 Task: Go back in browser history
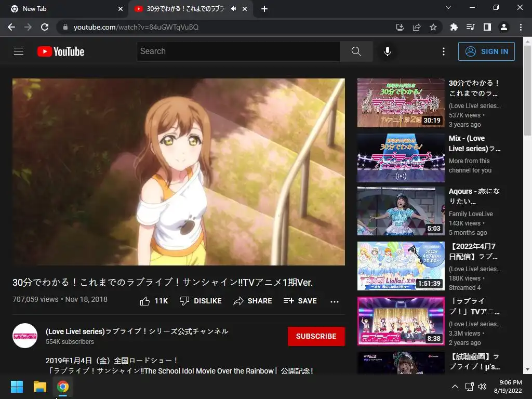pos(11,27)
